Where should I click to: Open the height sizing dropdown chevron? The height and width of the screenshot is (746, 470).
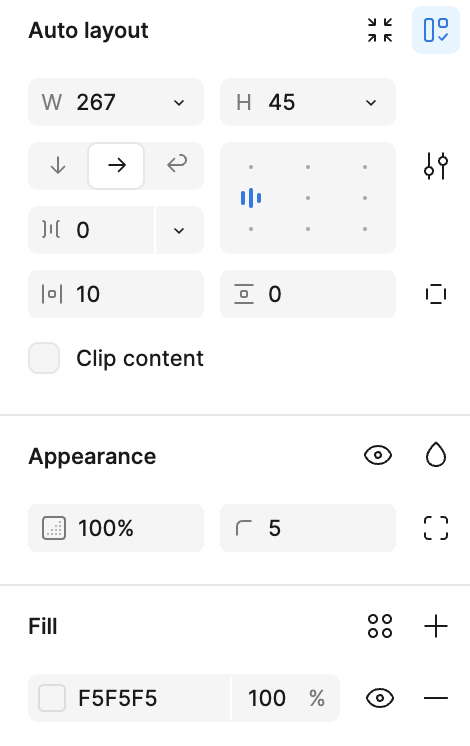coord(371,102)
